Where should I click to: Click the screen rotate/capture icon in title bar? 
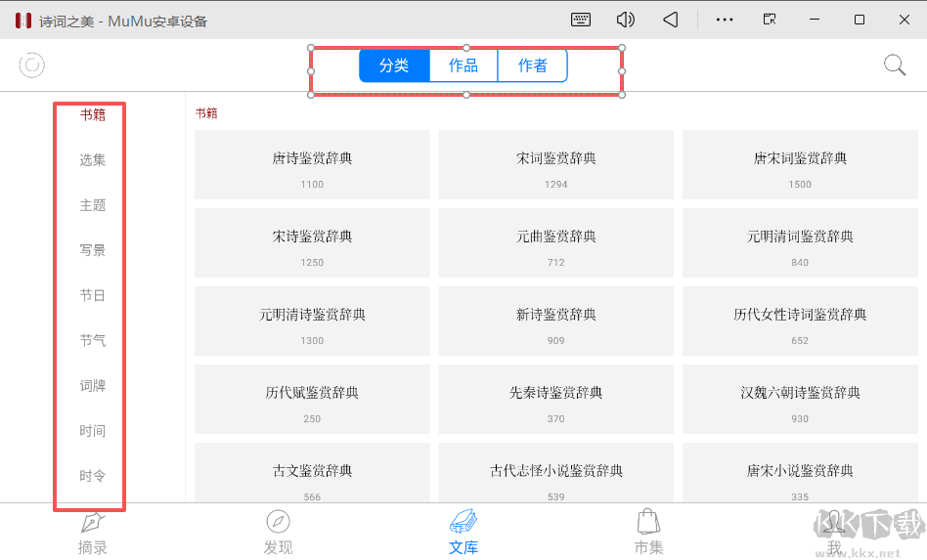770,20
